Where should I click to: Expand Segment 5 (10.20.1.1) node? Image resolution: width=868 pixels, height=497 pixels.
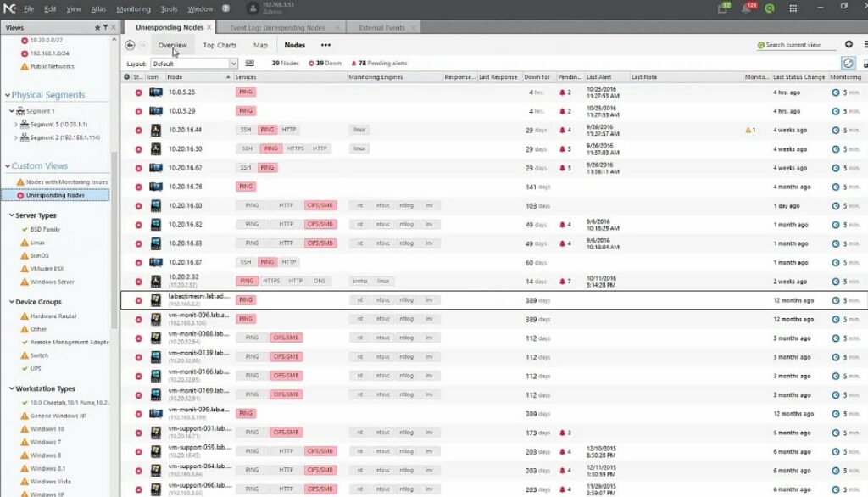click(15, 125)
